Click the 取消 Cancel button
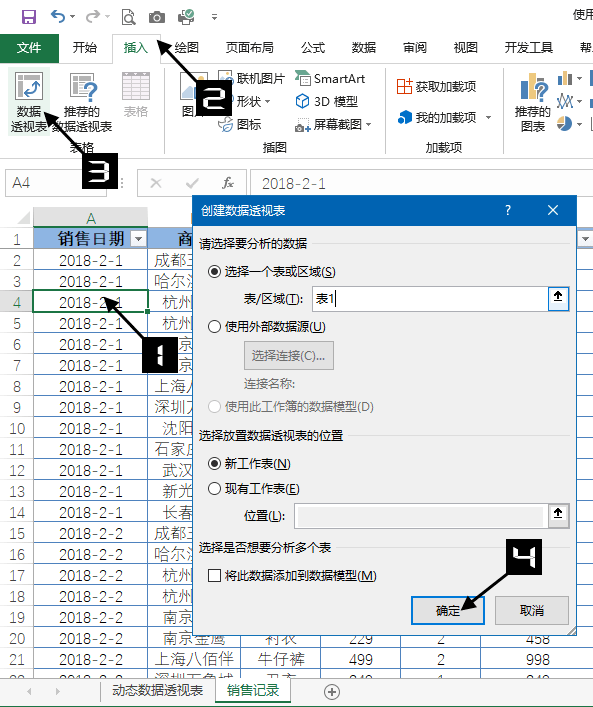The image size is (593, 707). tap(532, 611)
